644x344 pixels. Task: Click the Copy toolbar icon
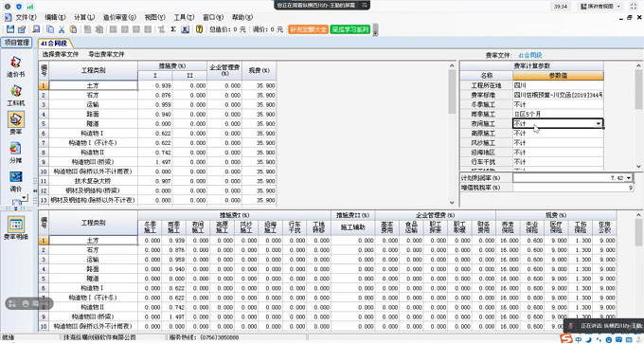point(50,29)
